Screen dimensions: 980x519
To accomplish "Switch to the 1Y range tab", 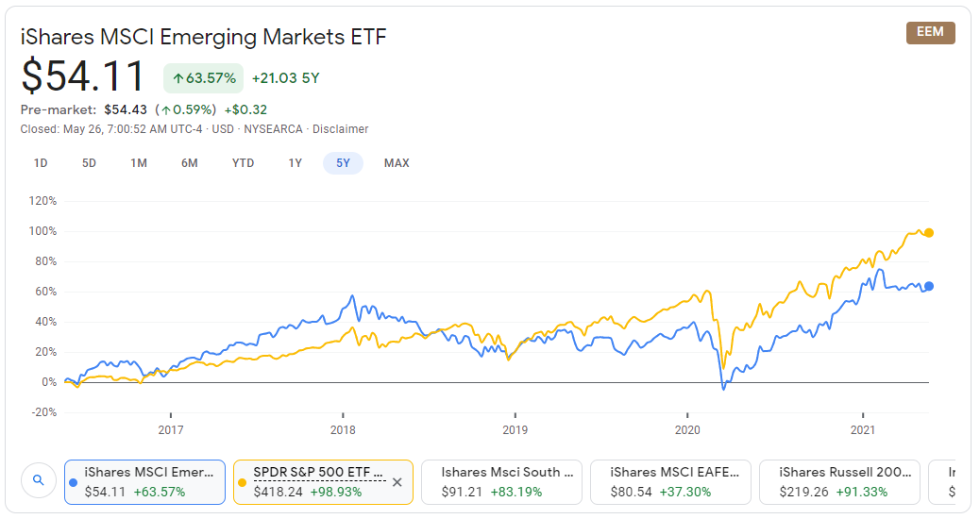I will (x=295, y=163).
